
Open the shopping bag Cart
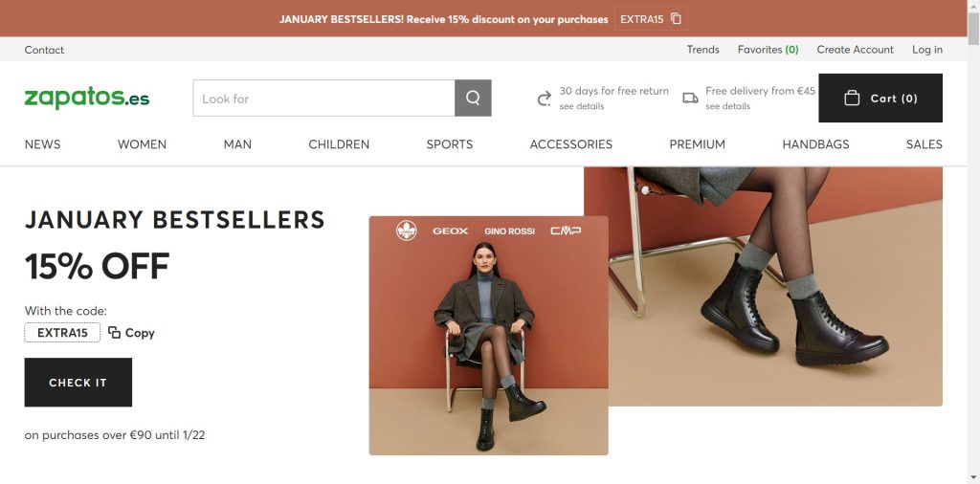(x=880, y=99)
